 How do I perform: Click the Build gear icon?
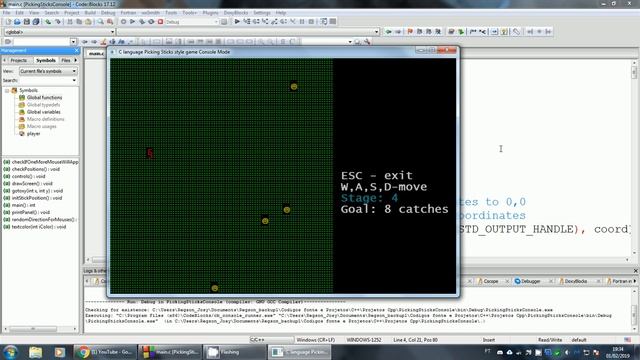pyautogui.click(x=123, y=22)
